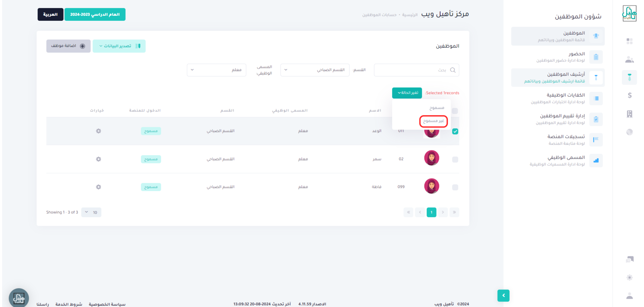Click the الحضور clipboard icon in the menu

pos(596,57)
